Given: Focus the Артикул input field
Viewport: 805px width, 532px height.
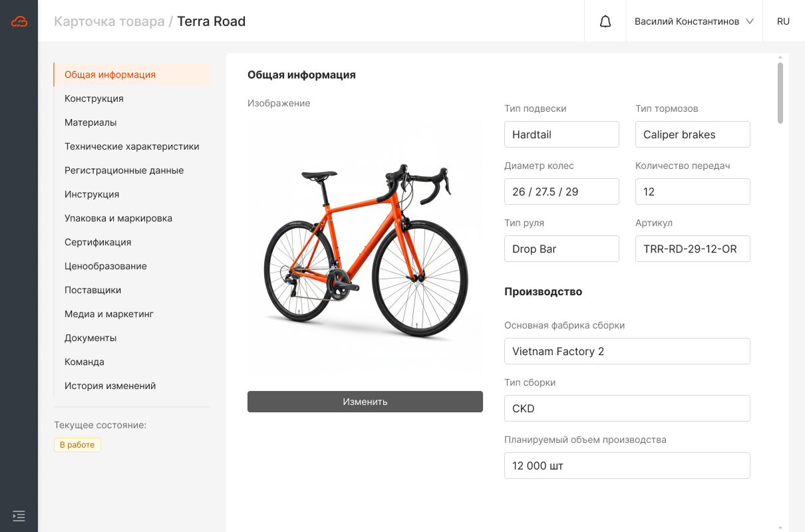Looking at the screenshot, I should [693, 249].
